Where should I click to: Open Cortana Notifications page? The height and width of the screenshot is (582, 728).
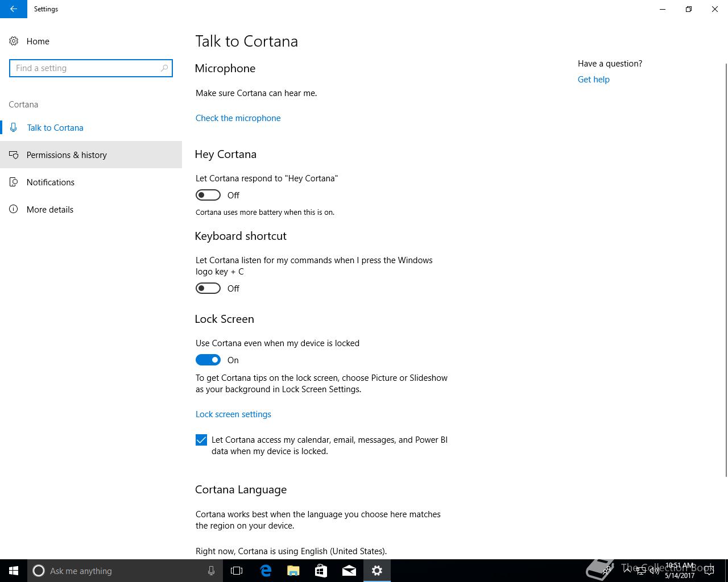[x=91, y=182]
